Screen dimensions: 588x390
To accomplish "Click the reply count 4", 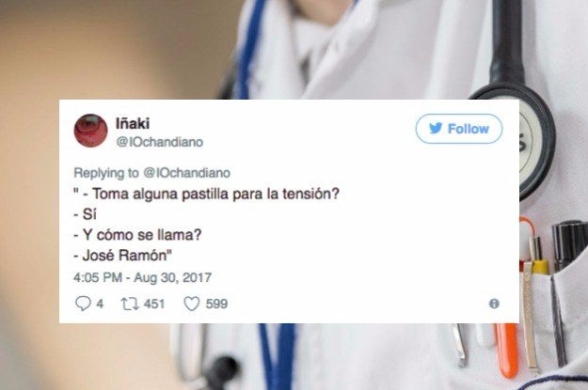I will click(x=100, y=304).
